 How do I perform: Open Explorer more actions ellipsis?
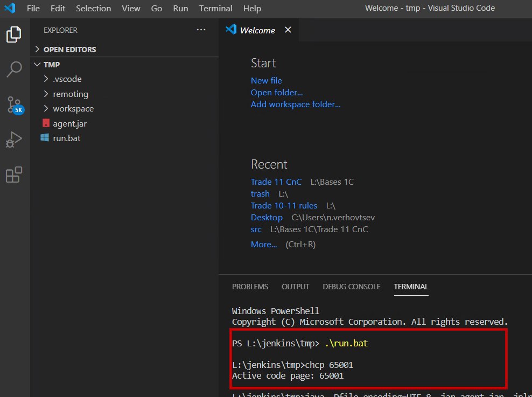point(201,30)
